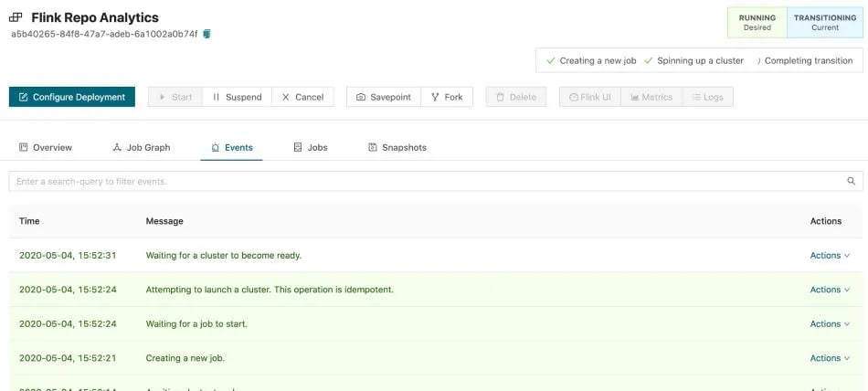The height and width of the screenshot is (391, 868).
Task: Open the Flink UI button
Action: (x=590, y=97)
